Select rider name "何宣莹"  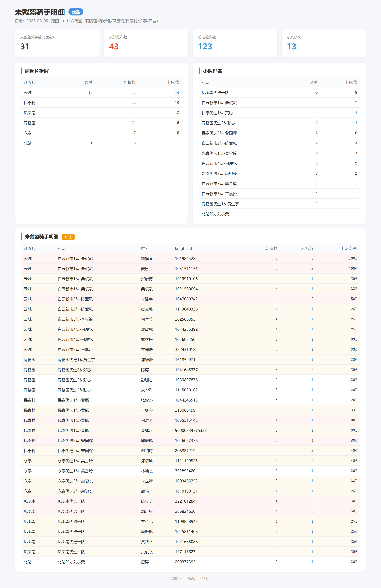(x=147, y=319)
